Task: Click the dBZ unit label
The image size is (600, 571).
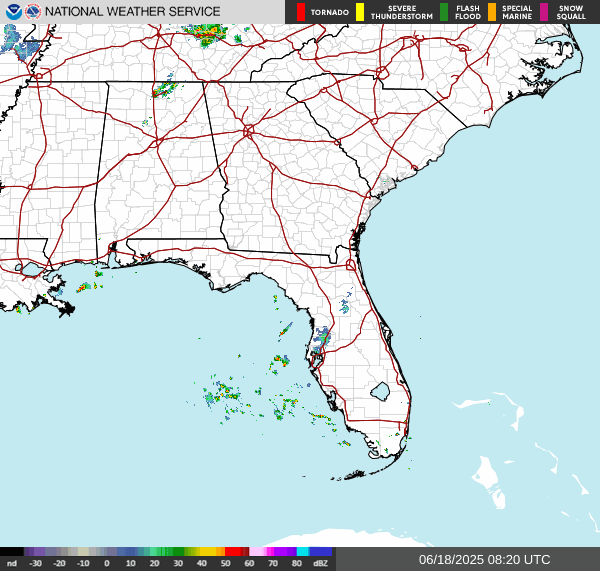Action: pos(320,563)
